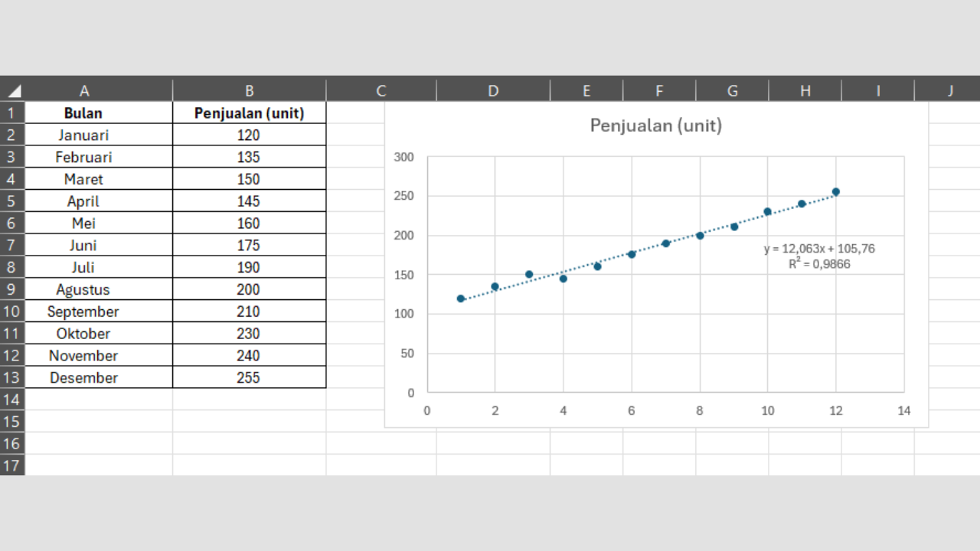Click the Penjualan (unit) table header cell
This screenshot has height=551, width=980.
tap(249, 112)
